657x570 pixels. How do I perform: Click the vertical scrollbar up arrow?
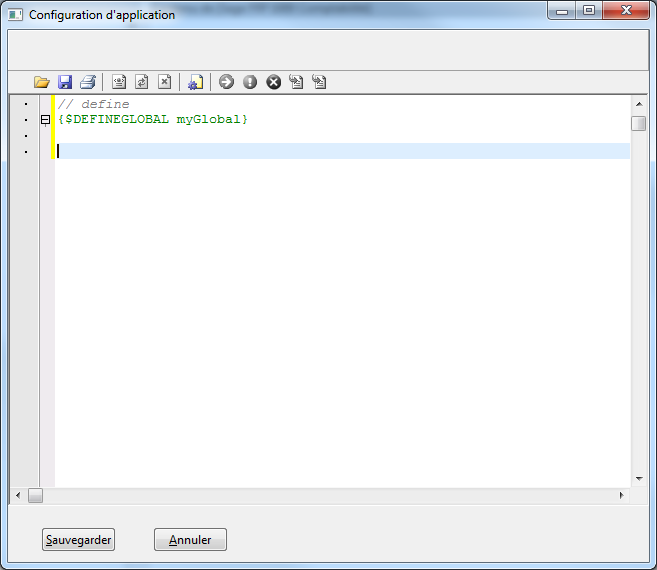point(639,104)
